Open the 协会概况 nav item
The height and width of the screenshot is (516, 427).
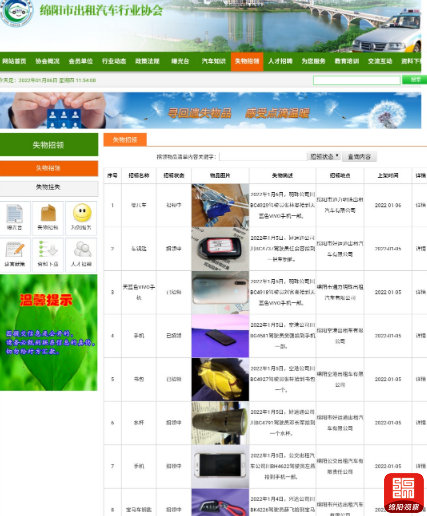tap(47, 61)
